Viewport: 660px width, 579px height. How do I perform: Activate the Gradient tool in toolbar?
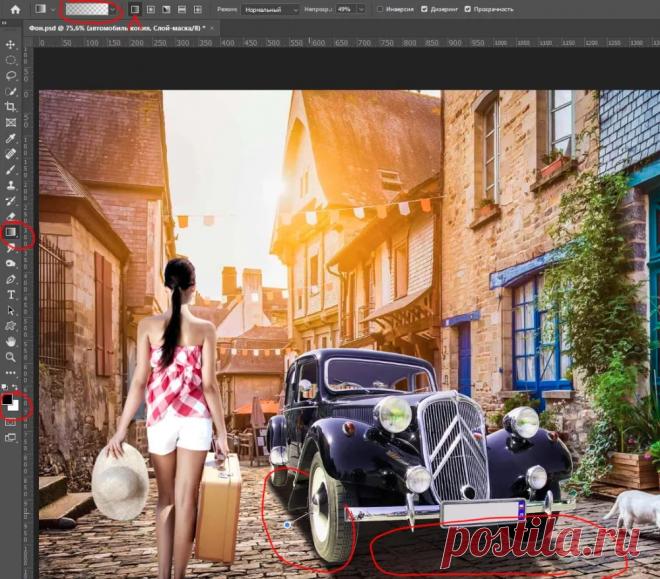(12, 232)
